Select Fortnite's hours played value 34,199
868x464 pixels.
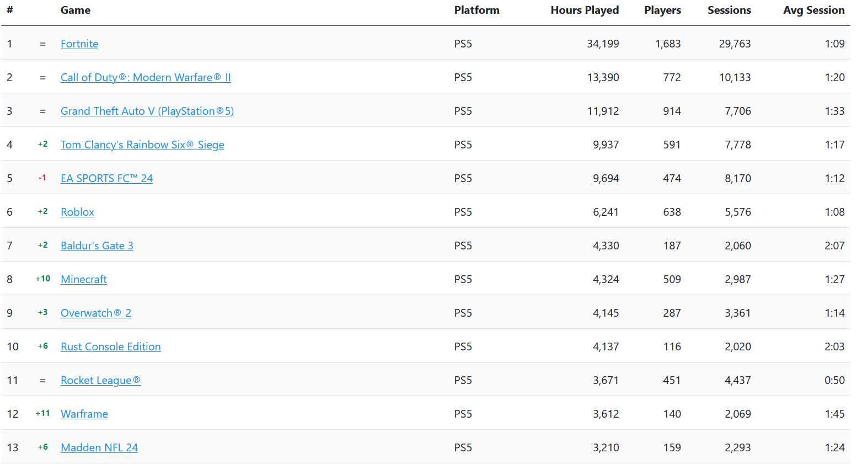pyautogui.click(x=603, y=44)
